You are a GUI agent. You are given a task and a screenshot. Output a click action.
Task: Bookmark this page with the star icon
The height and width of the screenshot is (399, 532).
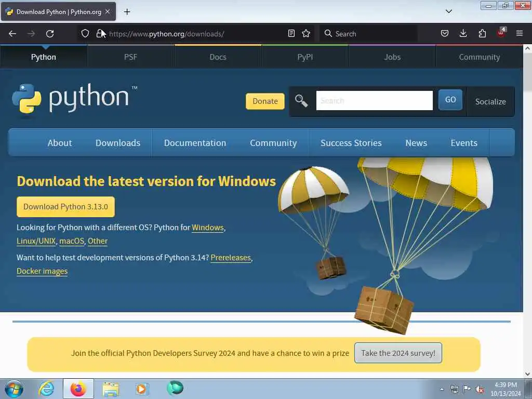click(x=306, y=33)
